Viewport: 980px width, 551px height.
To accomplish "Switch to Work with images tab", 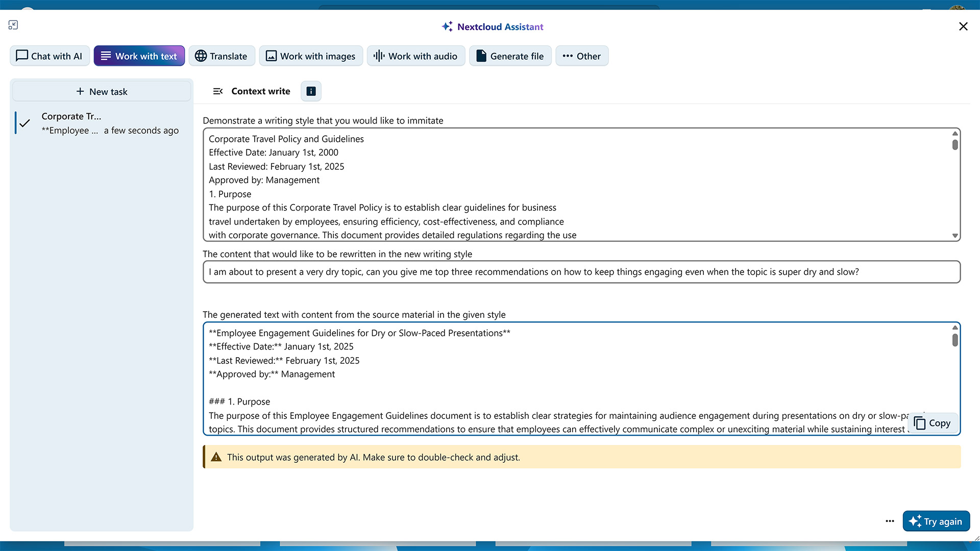I will pos(311,56).
